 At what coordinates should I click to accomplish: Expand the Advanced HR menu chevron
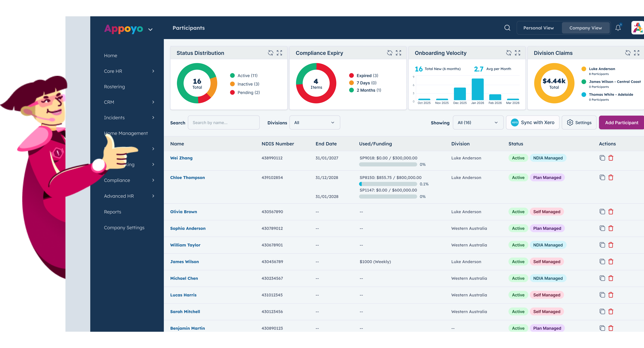pyautogui.click(x=153, y=196)
